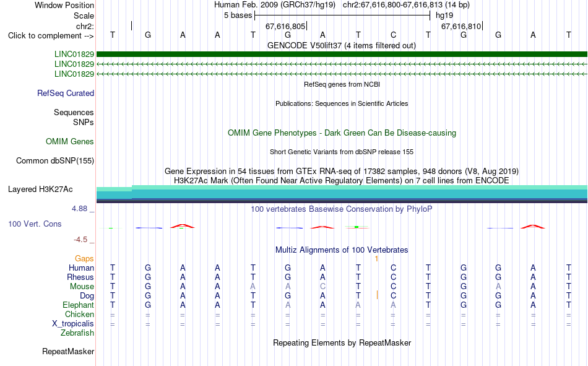Viewport: 588px width, 366px height.
Task: Select the solid green LINC01829 exon bar
Action: coord(342,54)
